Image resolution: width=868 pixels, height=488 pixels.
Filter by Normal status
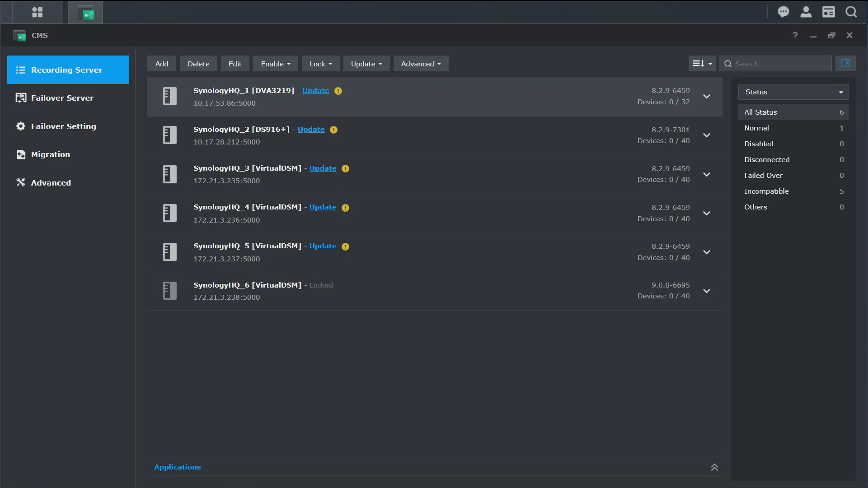793,128
